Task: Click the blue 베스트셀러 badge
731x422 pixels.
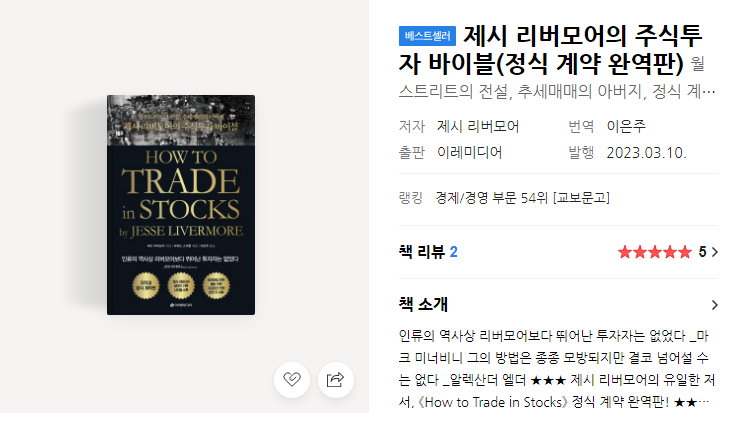Action: (427, 36)
